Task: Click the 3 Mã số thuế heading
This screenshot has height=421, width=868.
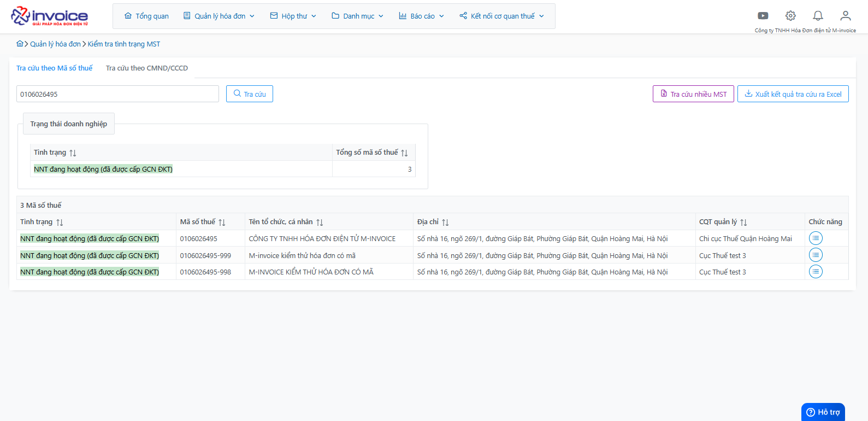Action: [41, 205]
